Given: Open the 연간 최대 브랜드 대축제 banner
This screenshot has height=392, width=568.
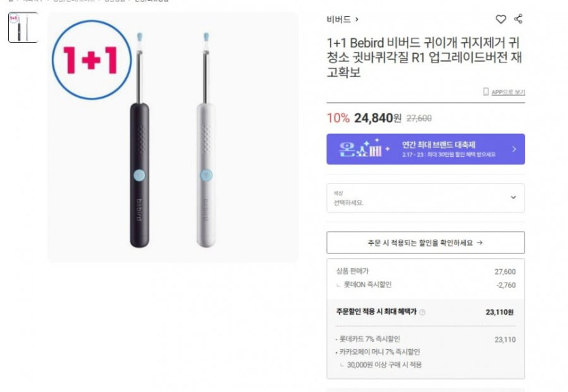Looking at the screenshot, I should 426,149.
